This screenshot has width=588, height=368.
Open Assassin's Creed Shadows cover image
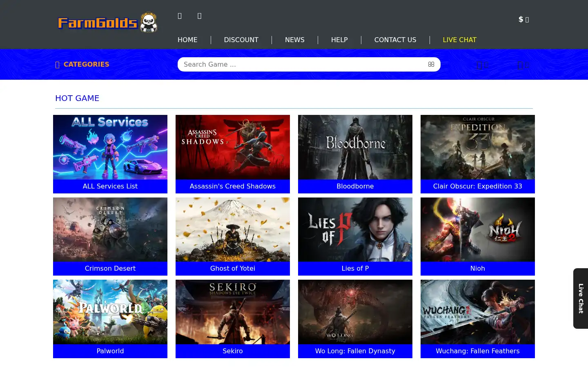[x=233, y=147]
